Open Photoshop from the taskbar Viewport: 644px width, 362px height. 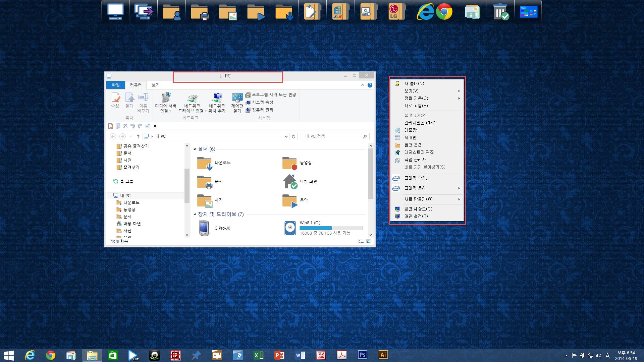362,355
